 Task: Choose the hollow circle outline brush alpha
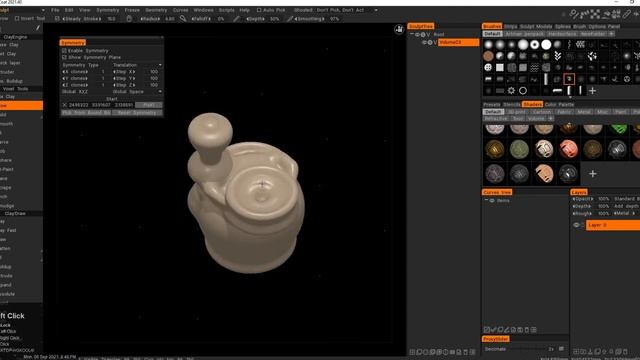point(523,91)
